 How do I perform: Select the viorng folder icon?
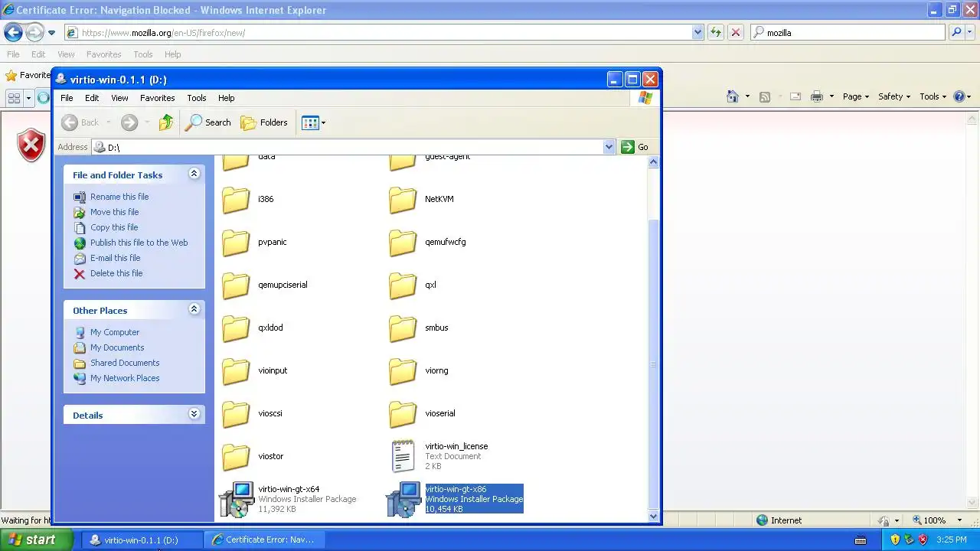pyautogui.click(x=403, y=370)
